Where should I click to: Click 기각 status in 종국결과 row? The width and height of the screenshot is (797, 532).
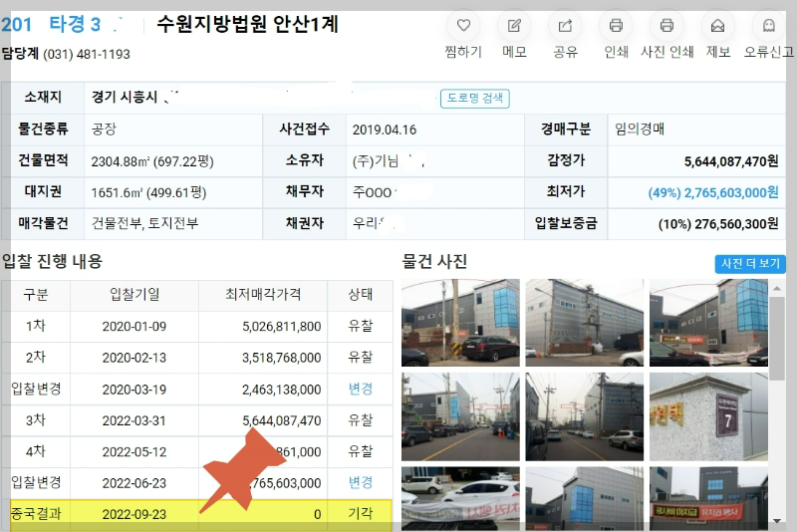[x=361, y=514]
